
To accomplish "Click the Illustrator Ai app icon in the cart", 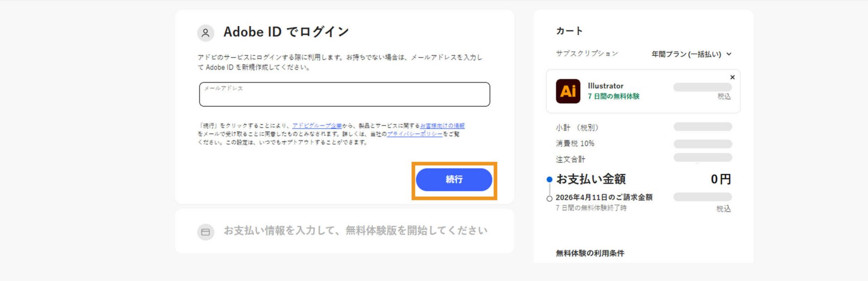I will [x=568, y=90].
